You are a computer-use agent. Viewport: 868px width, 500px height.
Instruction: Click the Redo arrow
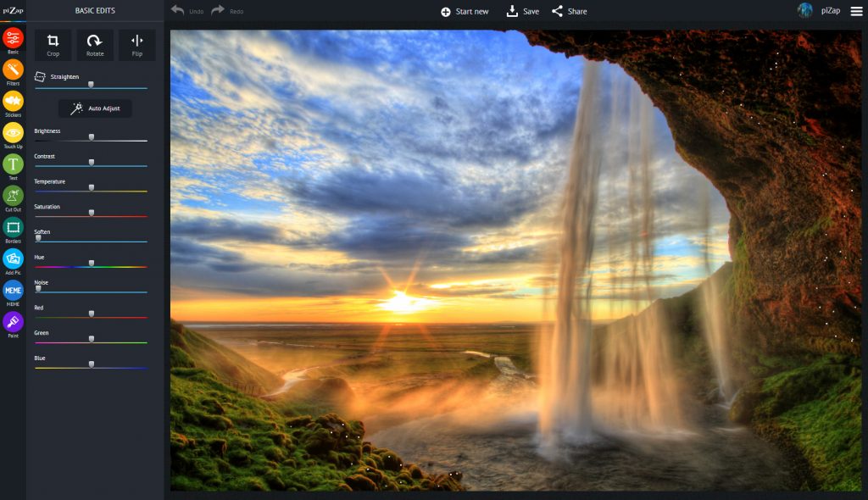pyautogui.click(x=218, y=10)
